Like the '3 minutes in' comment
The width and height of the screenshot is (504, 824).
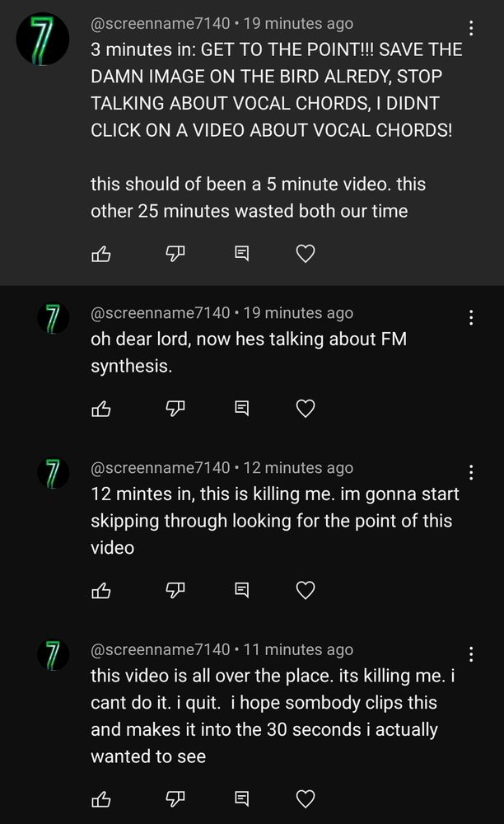click(x=100, y=254)
